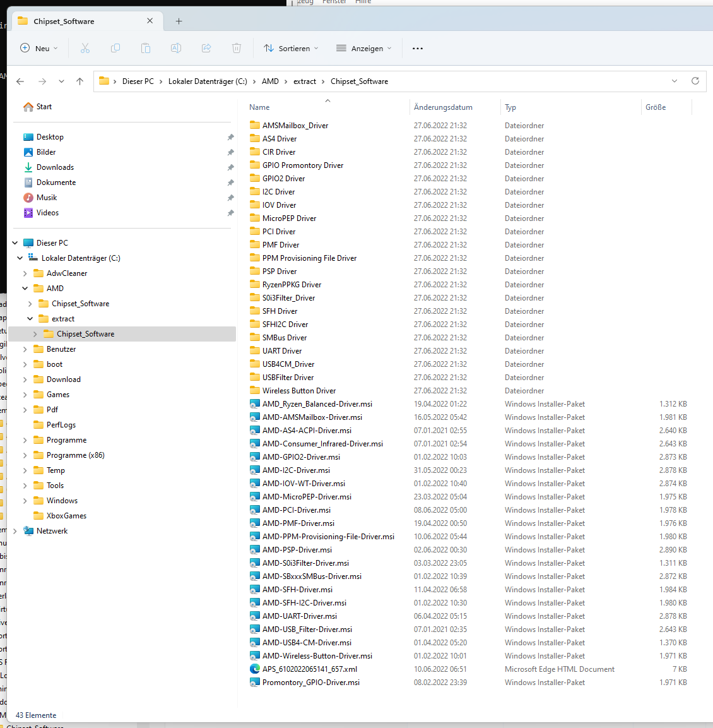Click Dieser PC in address breadcrumb
The height and width of the screenshot is (728, 713).
click(x=138, y=81)
